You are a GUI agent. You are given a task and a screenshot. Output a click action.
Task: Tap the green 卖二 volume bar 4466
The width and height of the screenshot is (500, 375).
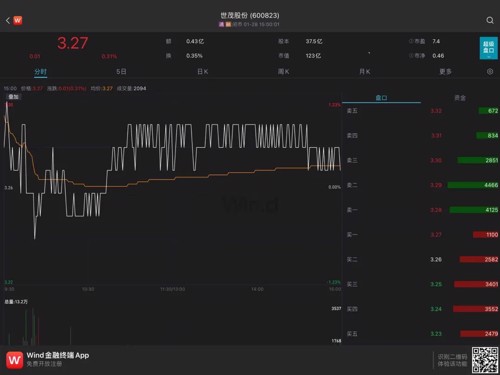(473, 185)
